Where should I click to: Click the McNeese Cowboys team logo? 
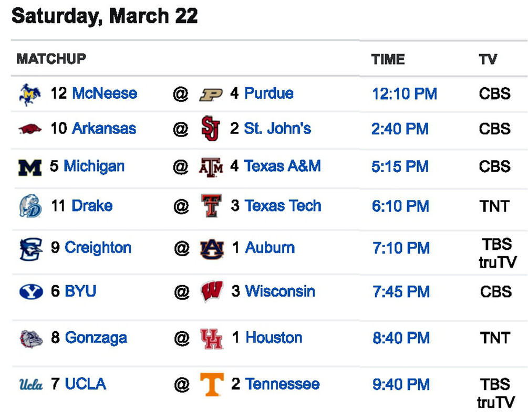click(x=30, y=94)
